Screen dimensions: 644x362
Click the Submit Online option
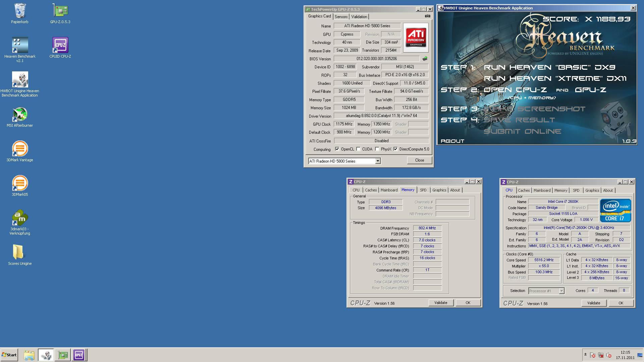click(x=522, y=131)
